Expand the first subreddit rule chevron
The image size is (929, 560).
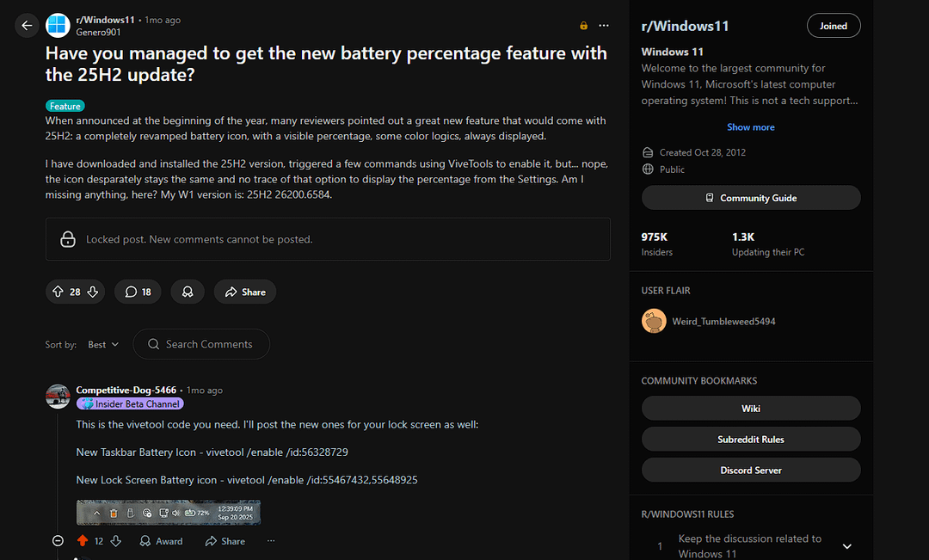[846, 546]
